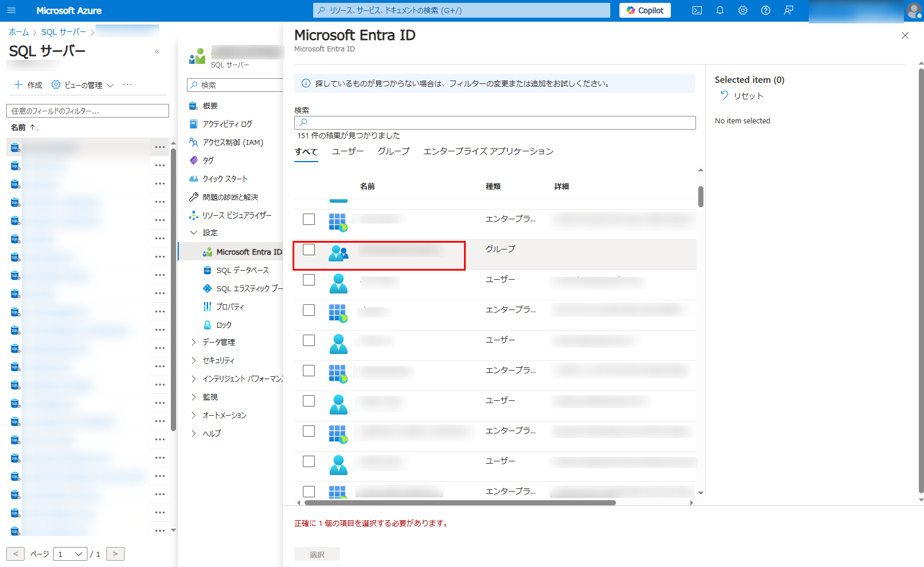Open the Azure portal hamburger menu
This screenshot has width=924, height=567.
[11, 10]
